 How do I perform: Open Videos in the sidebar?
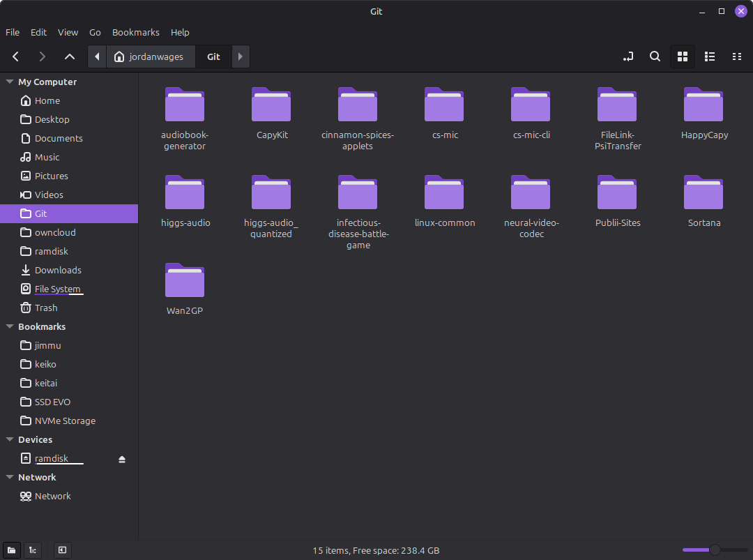[x=69, y=195]
